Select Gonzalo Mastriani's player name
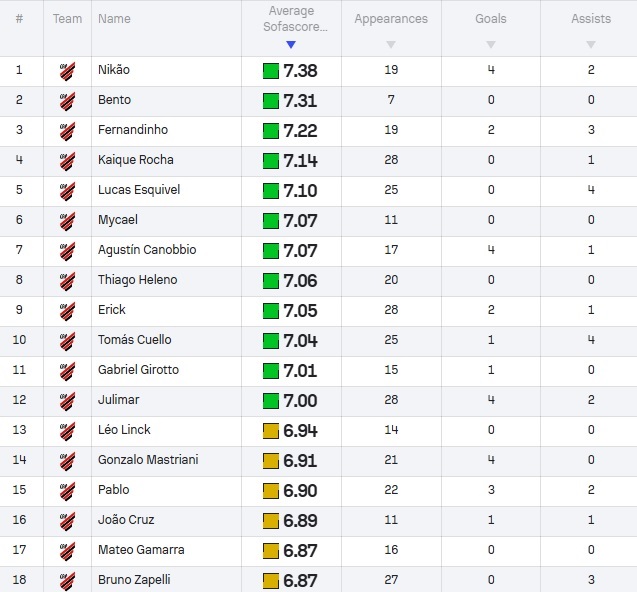Screen dimensions: 637x592 [x=148, y=460]
